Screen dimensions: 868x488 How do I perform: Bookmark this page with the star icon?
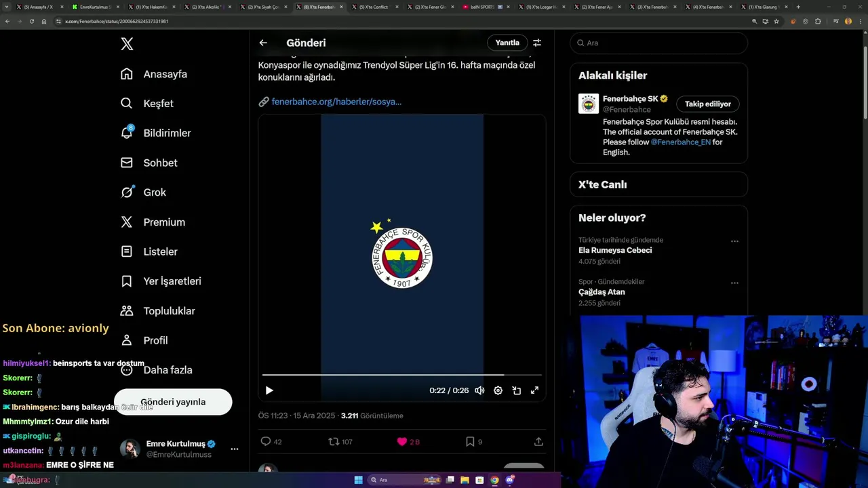point(776,21)
